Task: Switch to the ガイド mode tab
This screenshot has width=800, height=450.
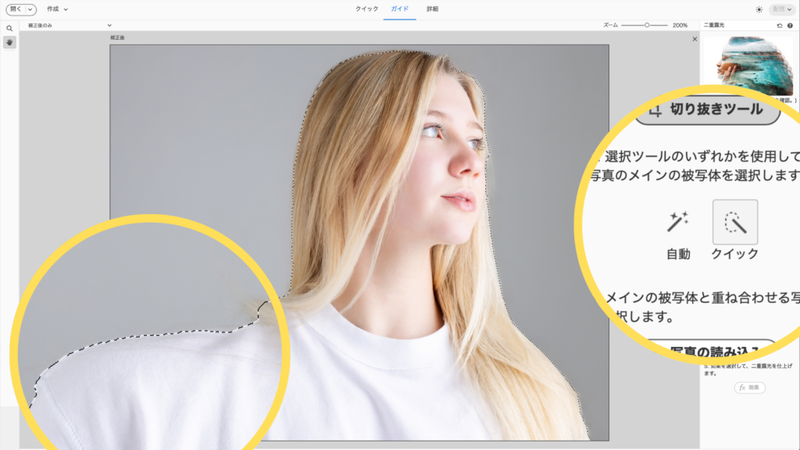Action: pos(399,9)
